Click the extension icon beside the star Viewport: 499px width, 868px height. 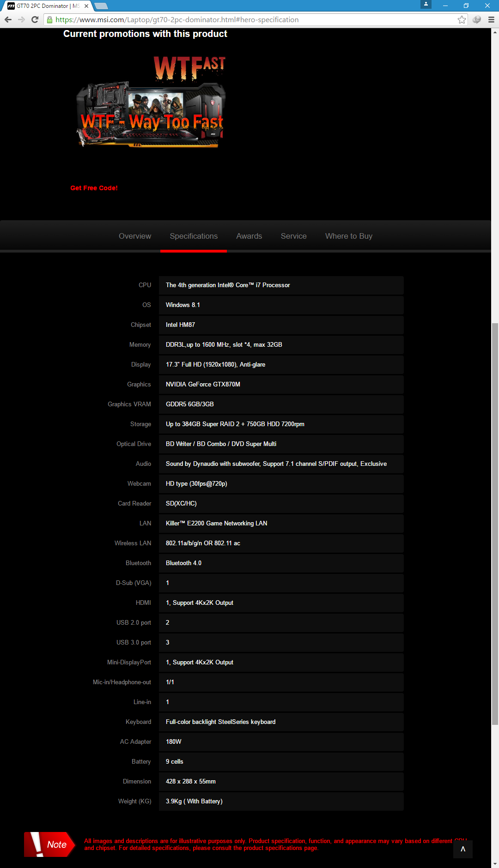(x=477, y=19)
